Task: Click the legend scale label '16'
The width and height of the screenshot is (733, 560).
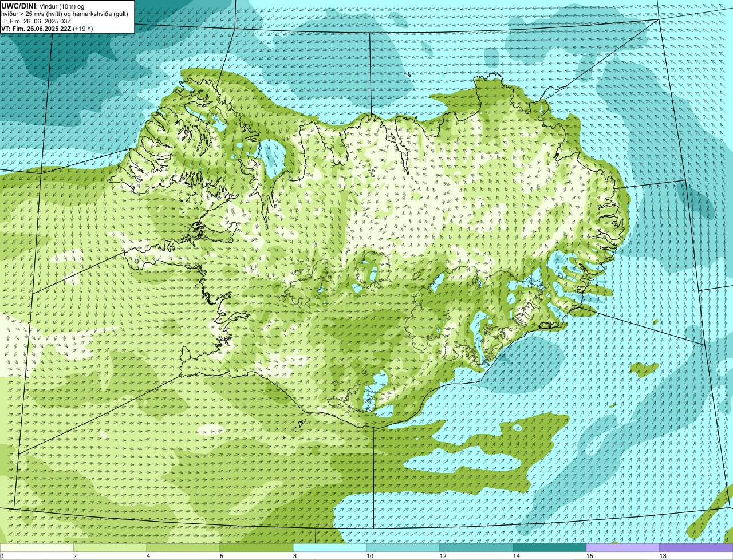Action: (590, 556)
